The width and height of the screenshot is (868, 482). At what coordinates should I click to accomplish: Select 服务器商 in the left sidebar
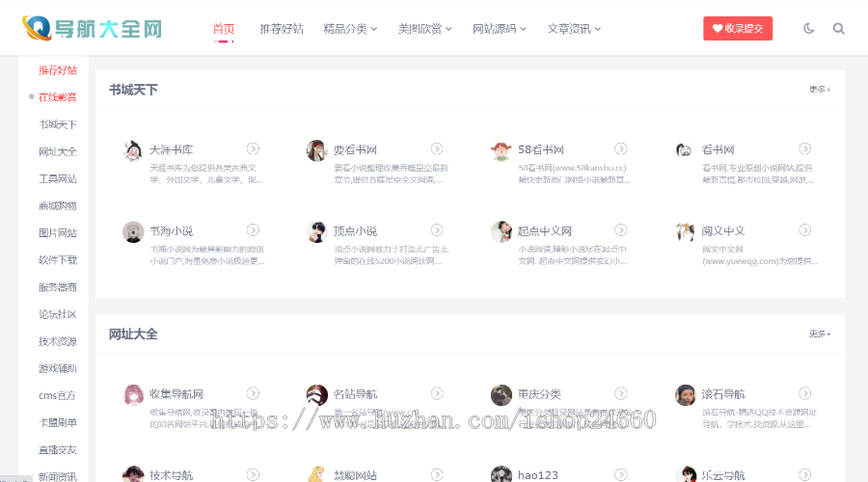(x=58, y=287)
